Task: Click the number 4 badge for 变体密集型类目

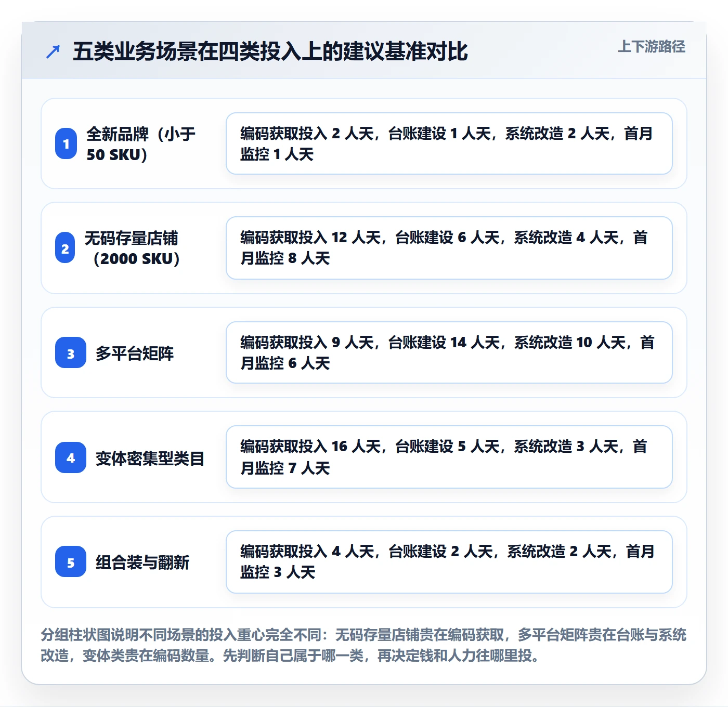Action: (x=71, y=457)
